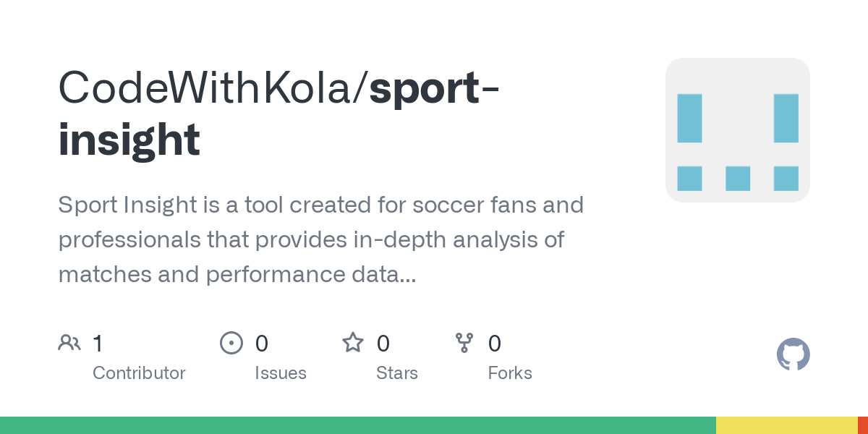Open the repository identicon avatar
868x434 pixels.
[738, 130]
